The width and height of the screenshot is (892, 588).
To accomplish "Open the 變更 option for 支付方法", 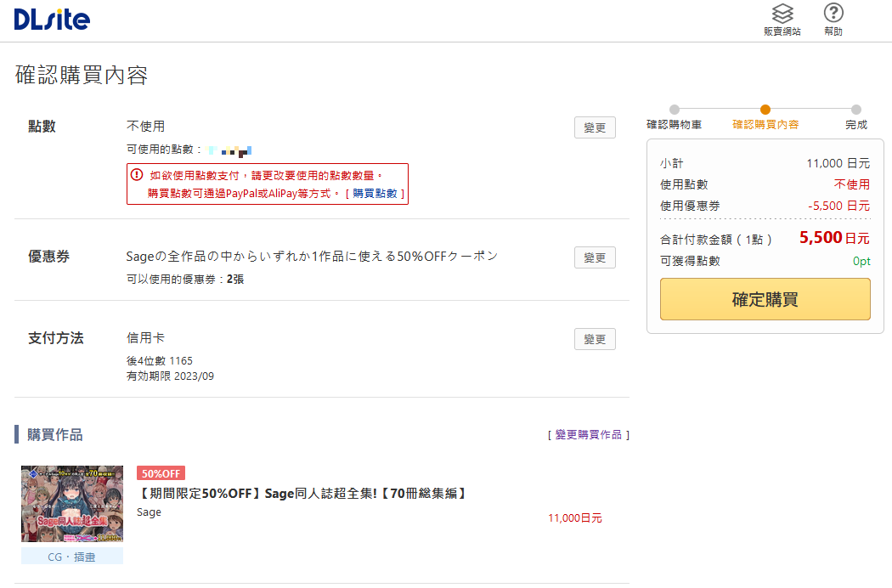I will tap(594, 338).
